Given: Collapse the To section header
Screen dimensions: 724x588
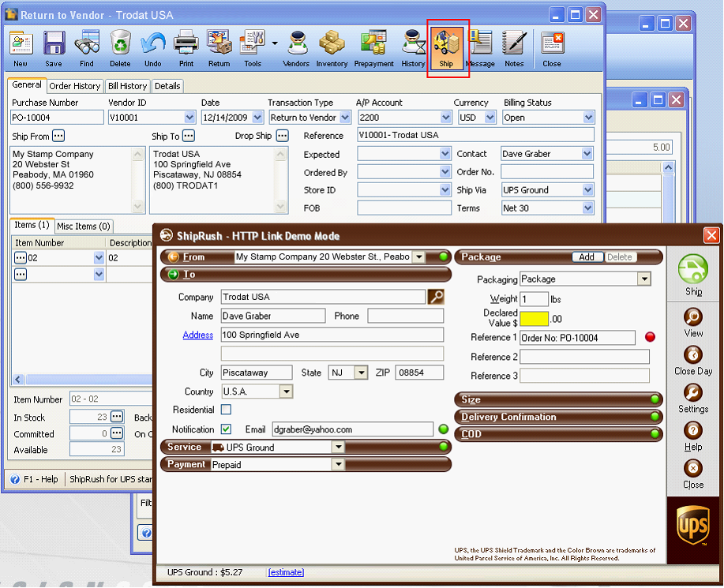Looking at the screenshot, I should (306, 275).
